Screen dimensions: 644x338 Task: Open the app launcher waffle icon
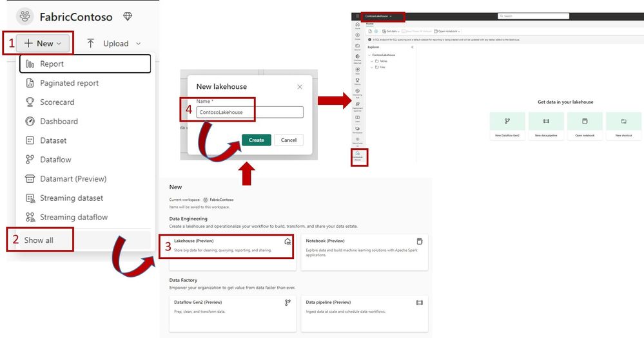[x=357, y=16]
